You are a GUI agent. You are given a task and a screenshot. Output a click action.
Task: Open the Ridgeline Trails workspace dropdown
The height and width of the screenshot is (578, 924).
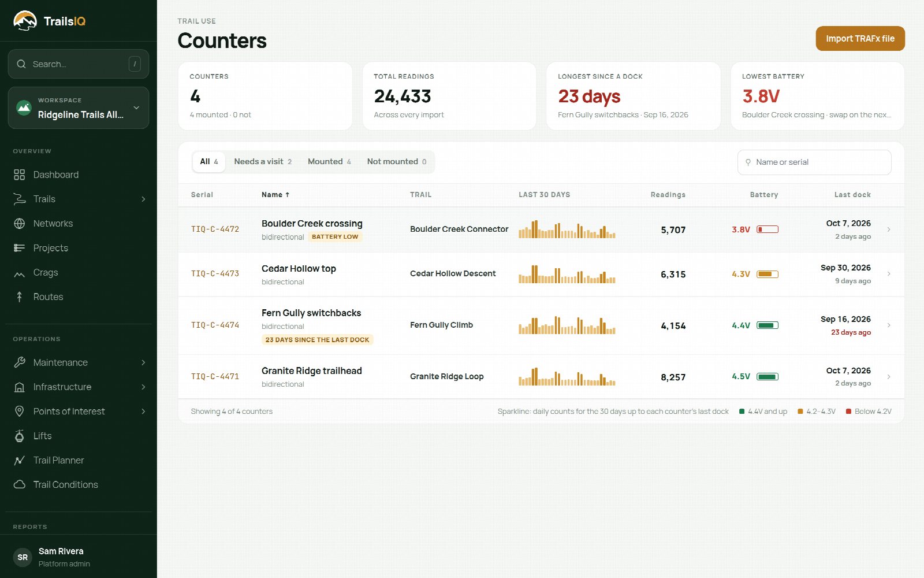point(79,108)
